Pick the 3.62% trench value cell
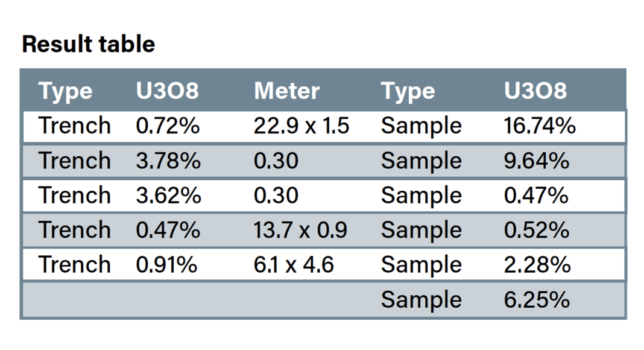644x350 pixels. coord(168,196)
